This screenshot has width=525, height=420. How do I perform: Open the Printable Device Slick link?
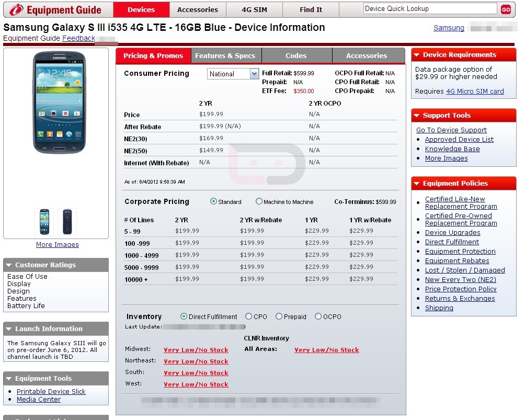(x=51, y=391)
